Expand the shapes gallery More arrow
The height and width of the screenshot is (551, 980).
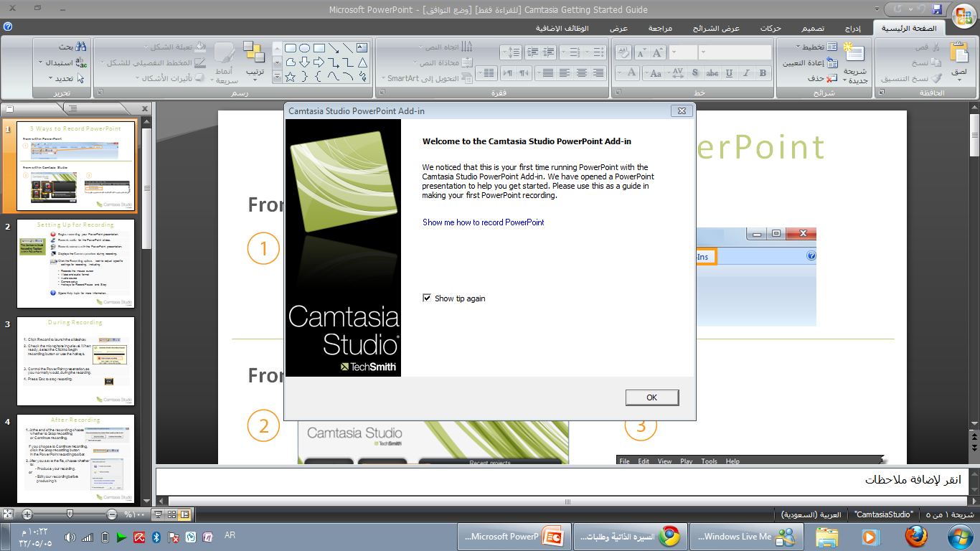[278, 77]
